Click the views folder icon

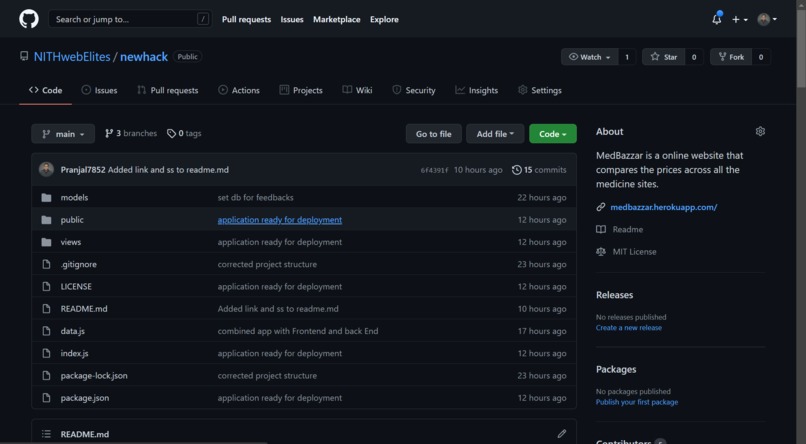46,242
